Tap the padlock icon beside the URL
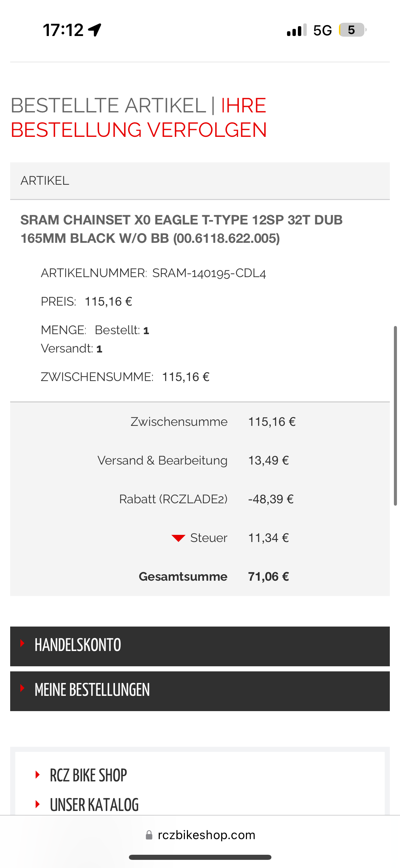Screen dimensions: 400x868 149,835
